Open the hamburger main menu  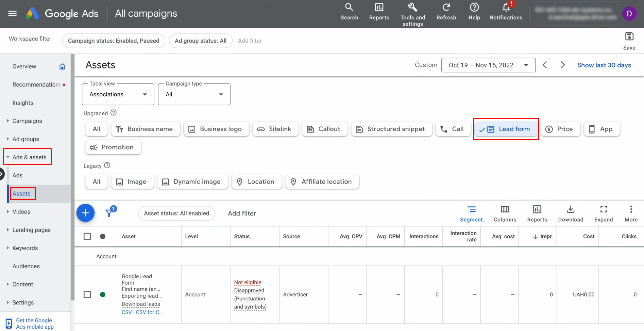(x=13, y=14)
